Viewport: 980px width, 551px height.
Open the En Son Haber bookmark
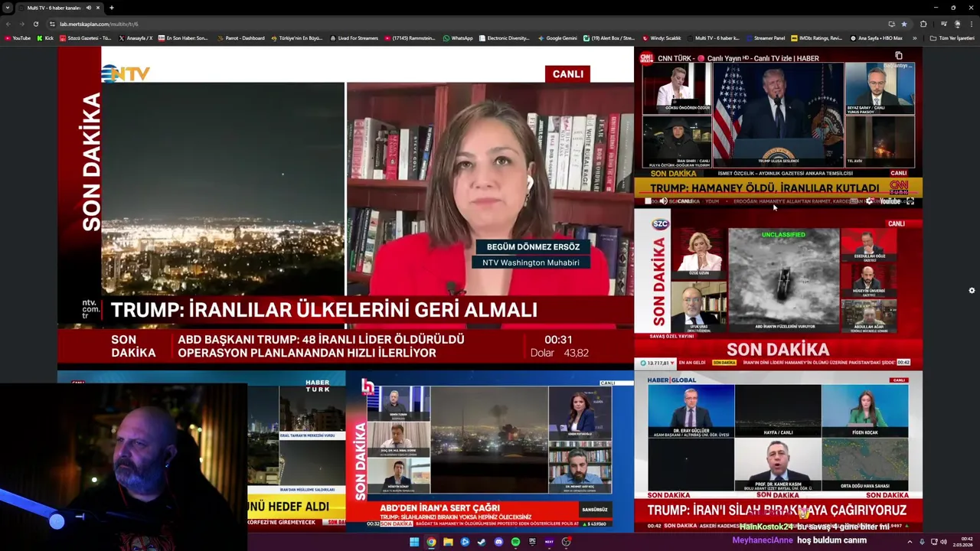click(183, 37)
